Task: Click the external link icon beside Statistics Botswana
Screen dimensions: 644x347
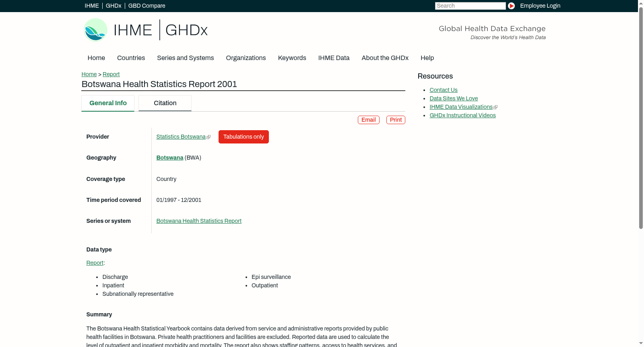Action: tap(208, 137)
